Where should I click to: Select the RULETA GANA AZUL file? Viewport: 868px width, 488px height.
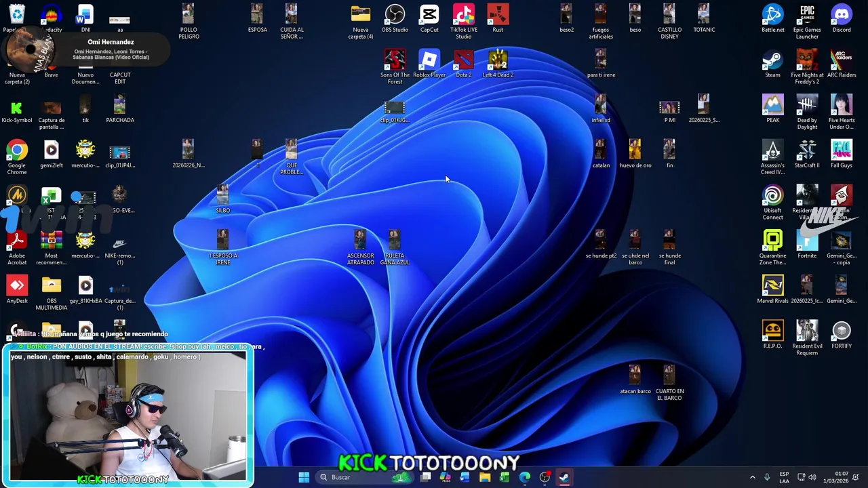[x=395, y=248]
